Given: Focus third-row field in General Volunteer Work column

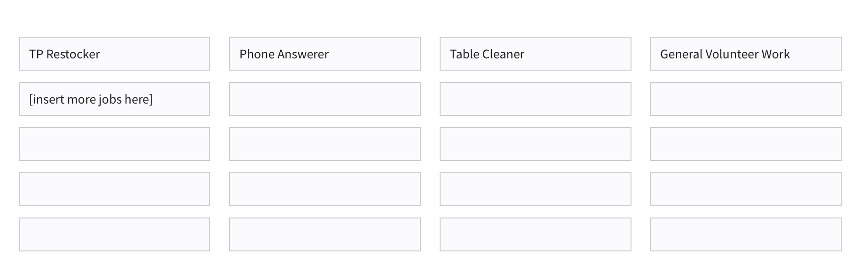Looking at the screenshot, I should (745, 144).
